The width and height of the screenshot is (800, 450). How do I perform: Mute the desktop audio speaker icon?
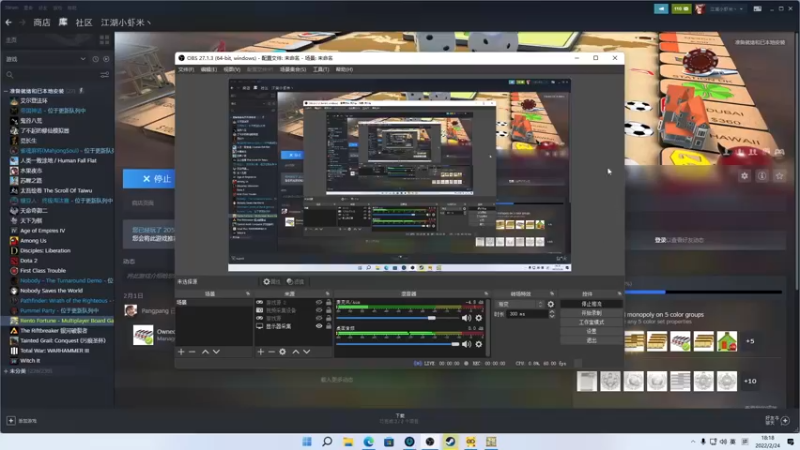(466, 344)
